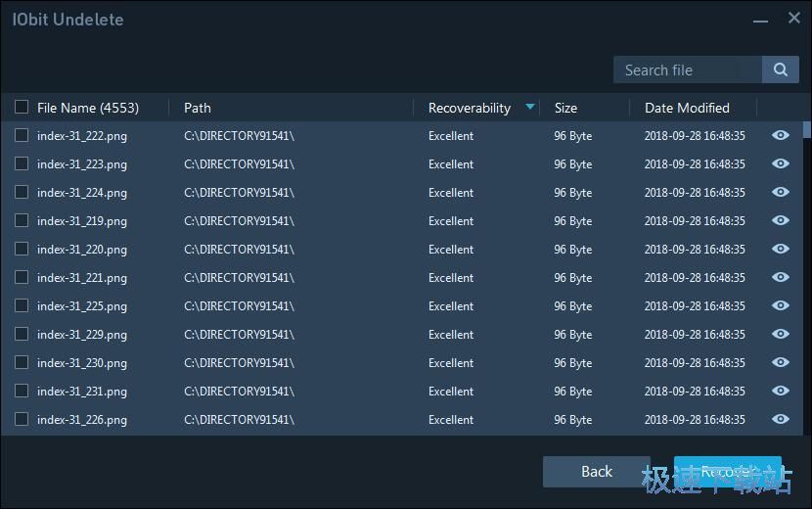The height and width of the screenshot is (509, 812).
Task: Check the box for index-31_224.png
Action: click(x=22, y=193)
